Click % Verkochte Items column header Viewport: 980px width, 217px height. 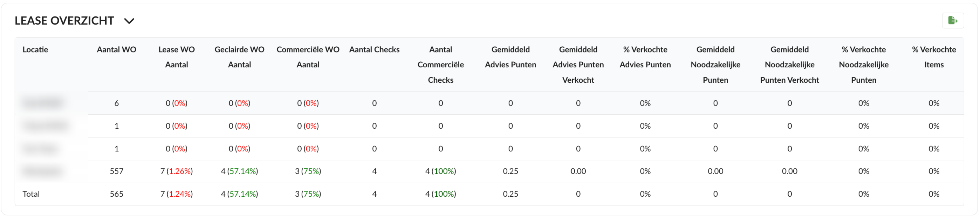(934, 57)
